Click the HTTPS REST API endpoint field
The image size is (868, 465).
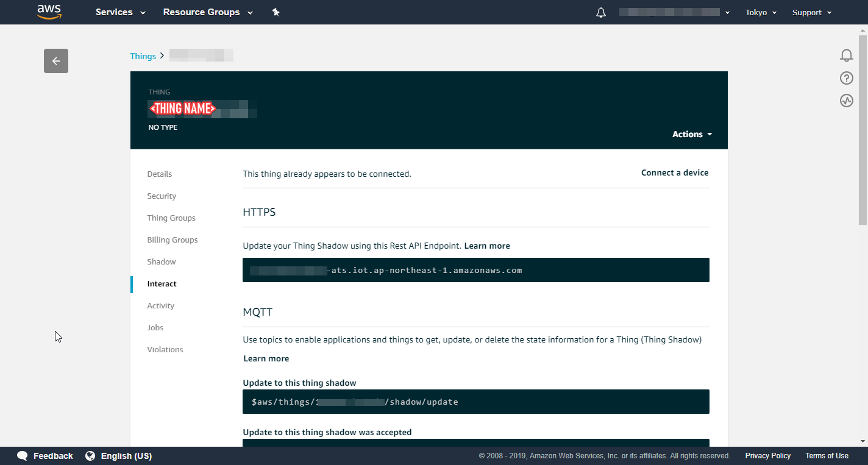[475, 270]
